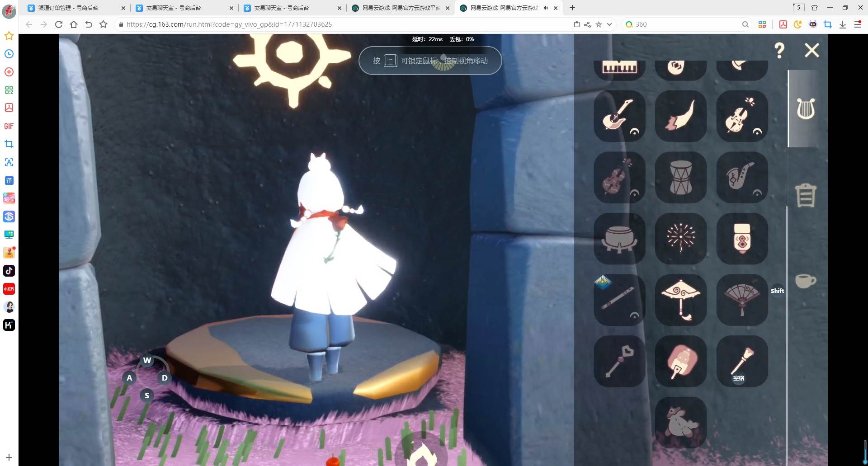Open the list category tab
The image size is (868, 466).
(x=806, y=196)
